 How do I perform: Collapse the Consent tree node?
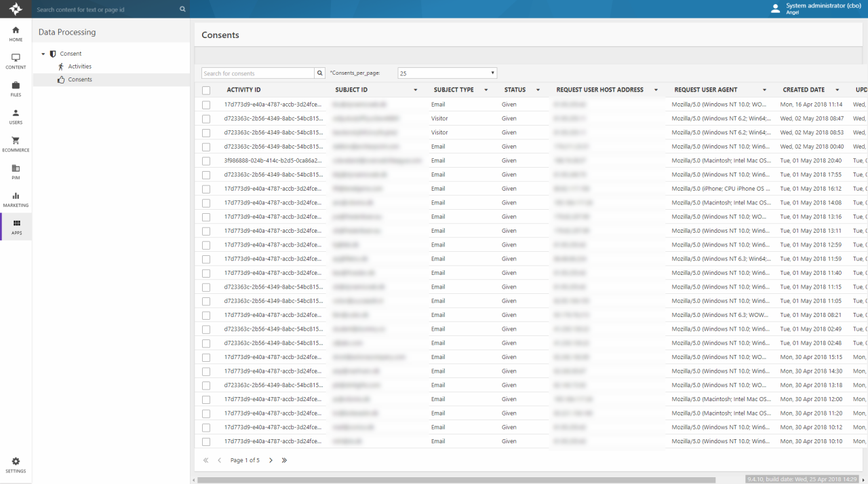point(43,54)
